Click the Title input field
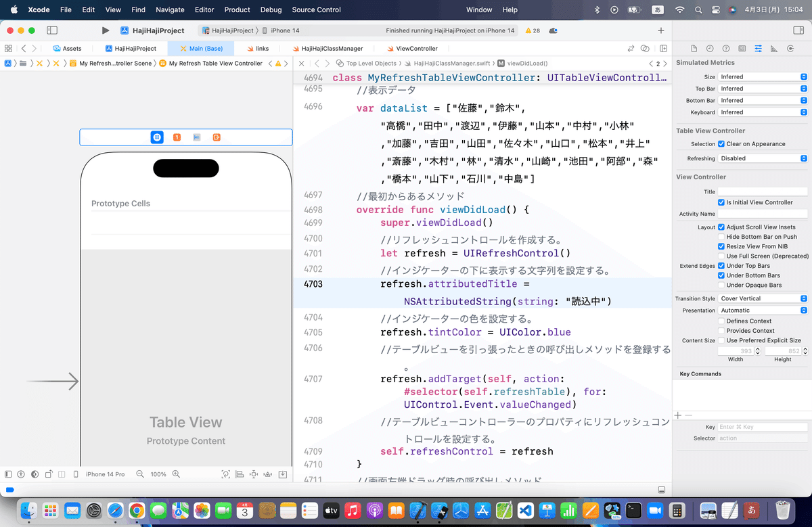Viewport: 812px width, 527px height. pyautogui.click(x=763, y=192)
